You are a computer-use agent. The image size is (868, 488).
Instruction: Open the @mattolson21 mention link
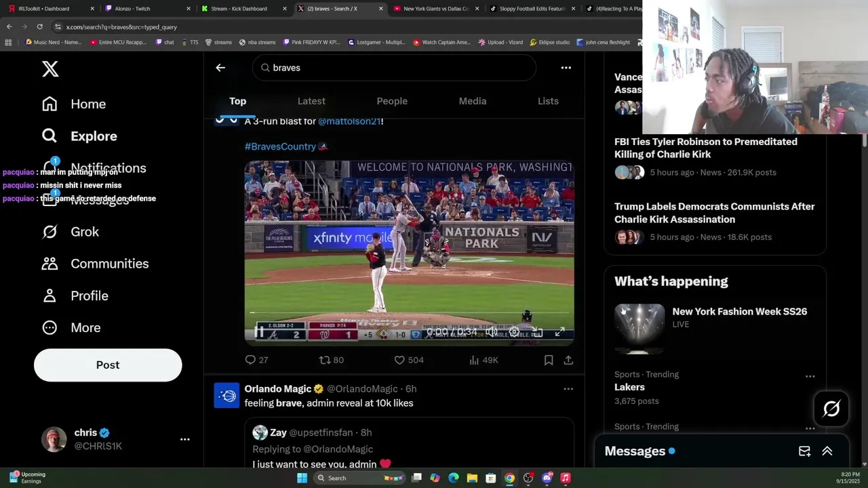click(x=349, y=121)
